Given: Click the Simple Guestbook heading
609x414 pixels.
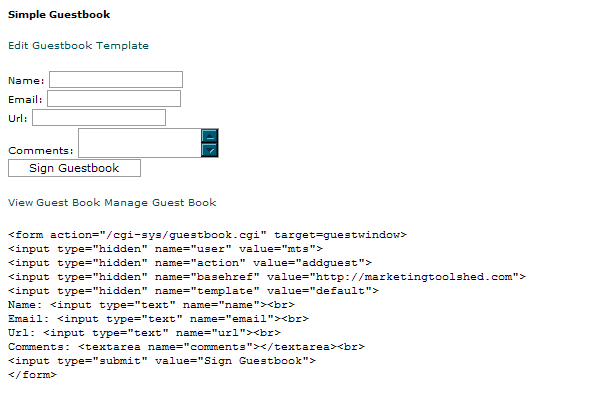Looking at the screenshot, I should (59, 15).
